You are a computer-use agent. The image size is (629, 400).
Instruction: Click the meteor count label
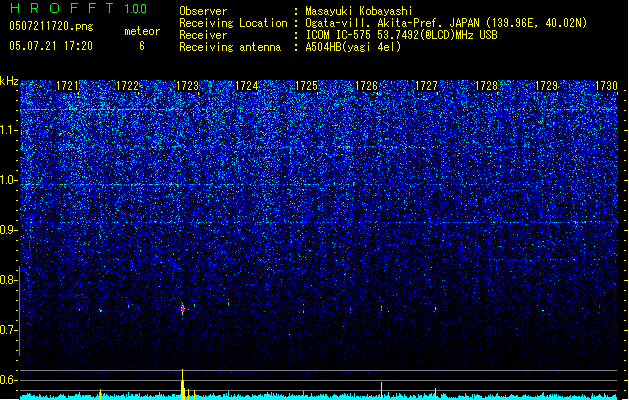tap(142, 31)
